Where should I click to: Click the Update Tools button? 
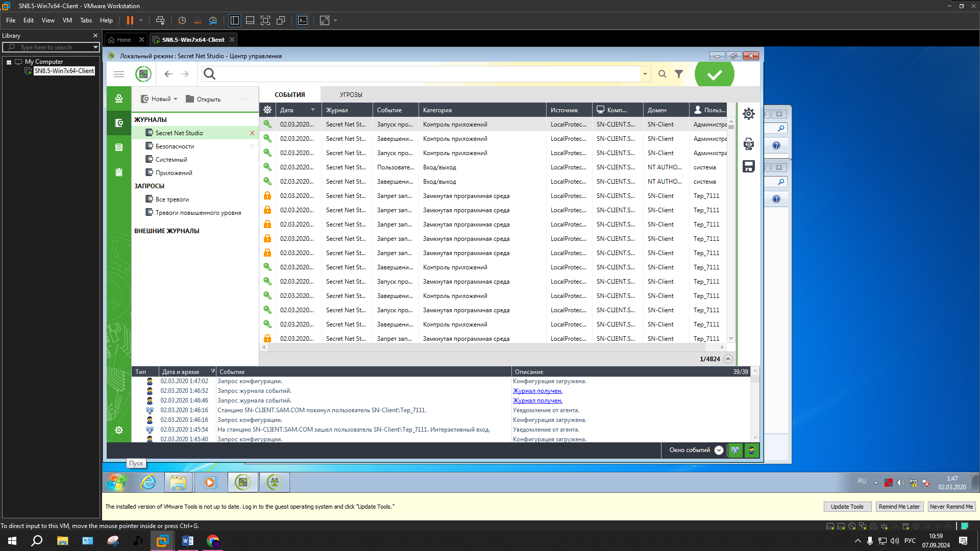click(847, 507)
